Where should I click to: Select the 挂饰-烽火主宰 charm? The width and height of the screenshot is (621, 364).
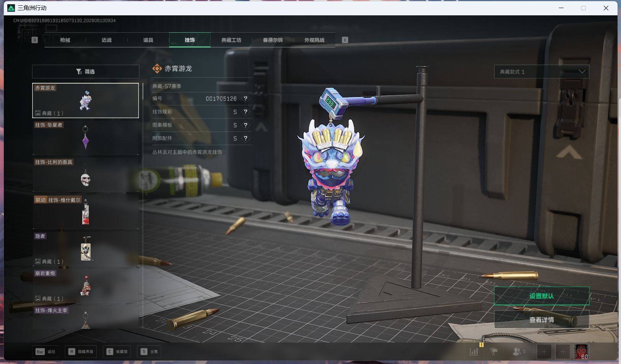click(x=86, y=317)
